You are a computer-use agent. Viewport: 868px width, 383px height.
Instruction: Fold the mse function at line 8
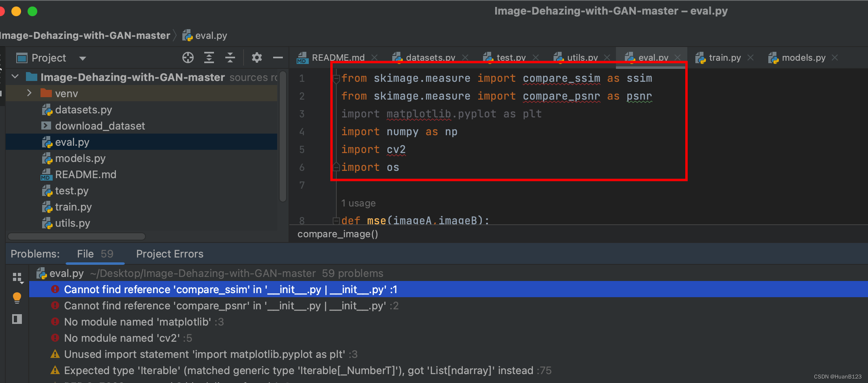336,220
